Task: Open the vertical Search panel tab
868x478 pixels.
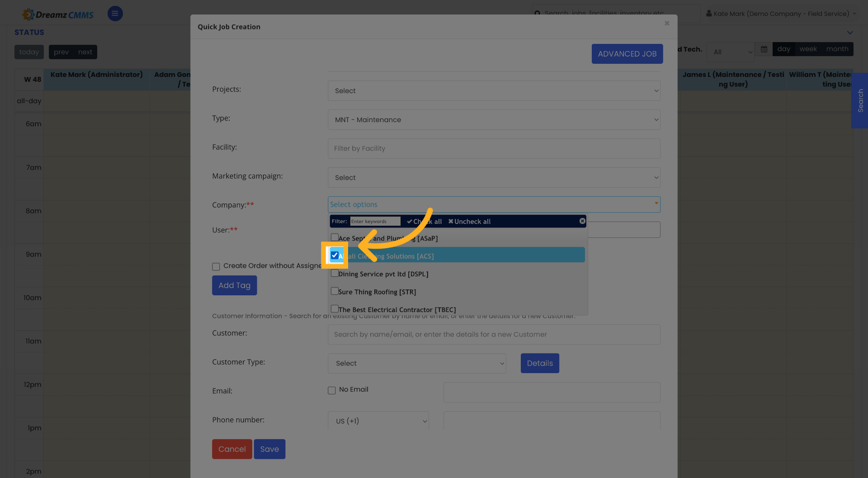Action: 860,101
